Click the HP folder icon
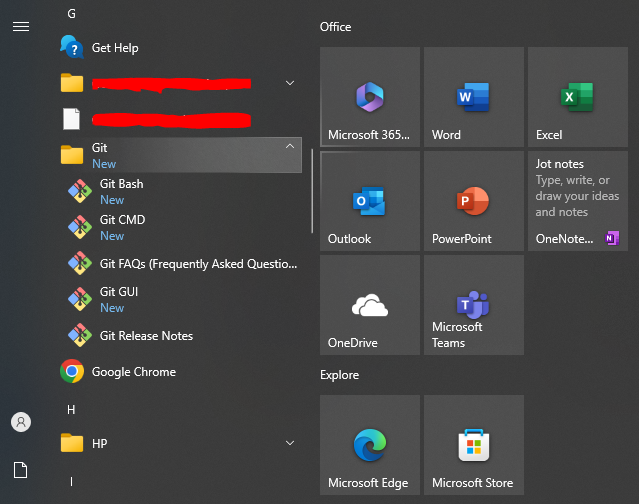 click(x=72, y=442)
